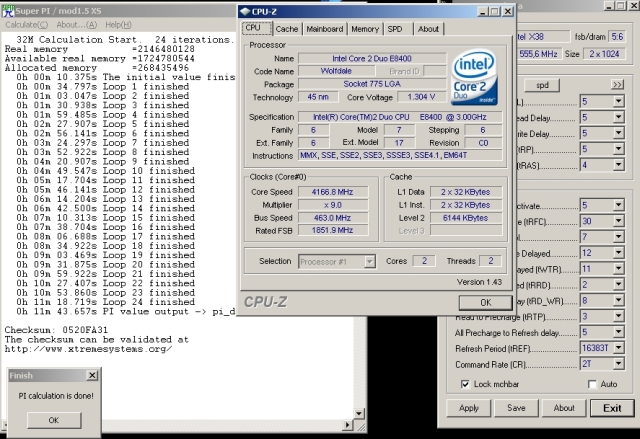Screen dimensions: 640x439
Task: Click the Super PI horizontal scrollbar right arrow
Action: (347, 425)
